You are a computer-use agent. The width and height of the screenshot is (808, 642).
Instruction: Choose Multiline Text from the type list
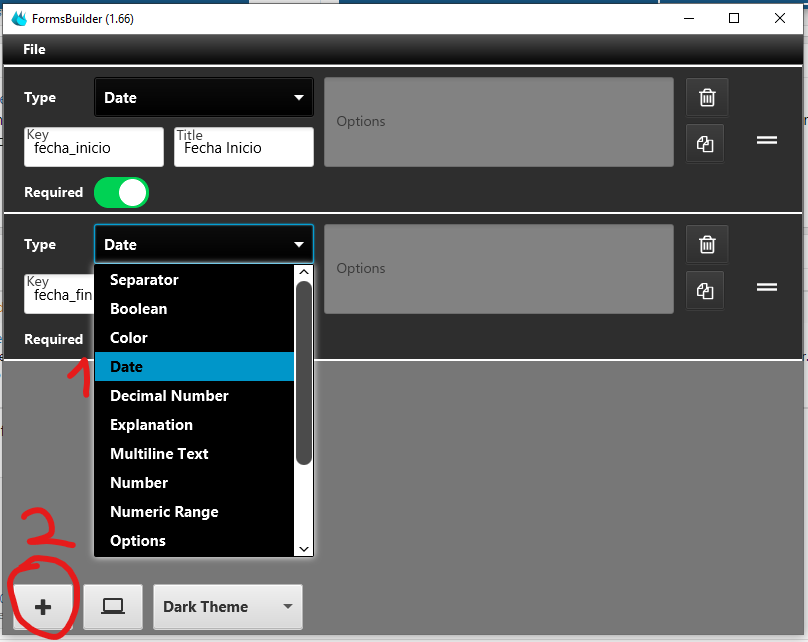pyautogui.click(x=194, y=453)
